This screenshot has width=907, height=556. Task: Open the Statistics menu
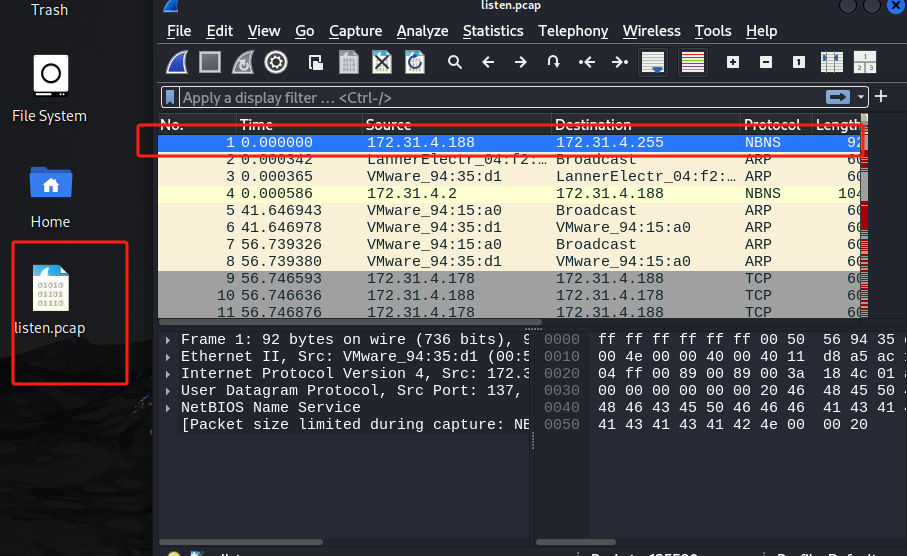pyautogui.click(x=493, y=31)
